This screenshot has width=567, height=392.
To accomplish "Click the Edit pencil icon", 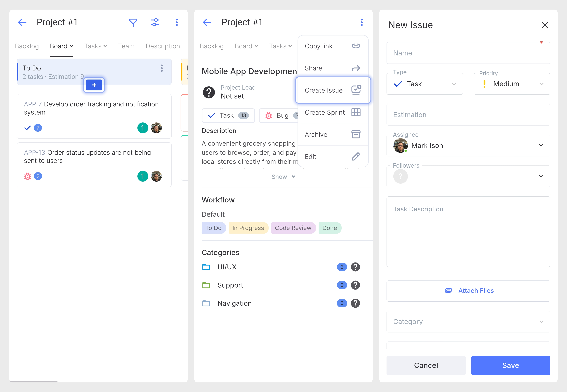I will pos(356,156).
